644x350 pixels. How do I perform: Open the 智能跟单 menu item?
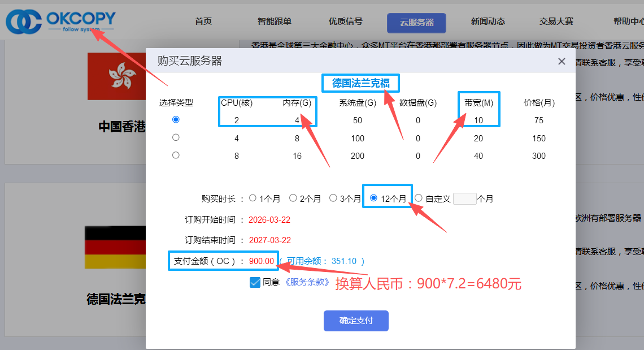tap(275, 22)
